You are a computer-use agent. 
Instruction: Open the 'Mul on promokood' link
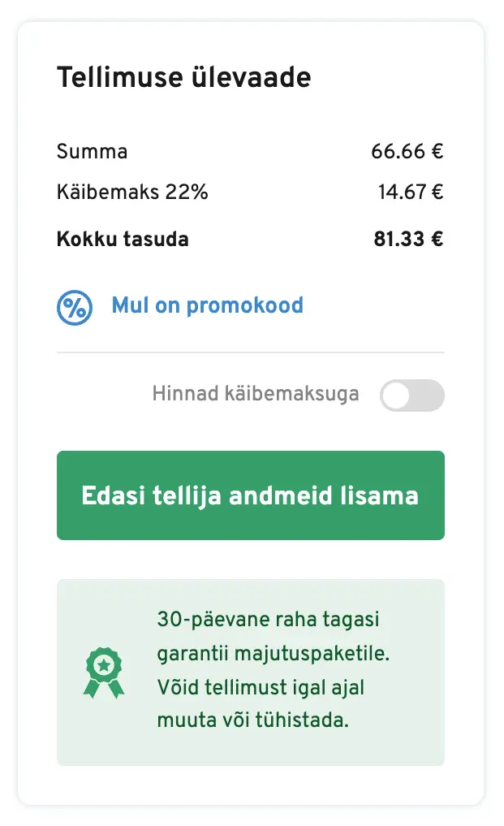207,306
